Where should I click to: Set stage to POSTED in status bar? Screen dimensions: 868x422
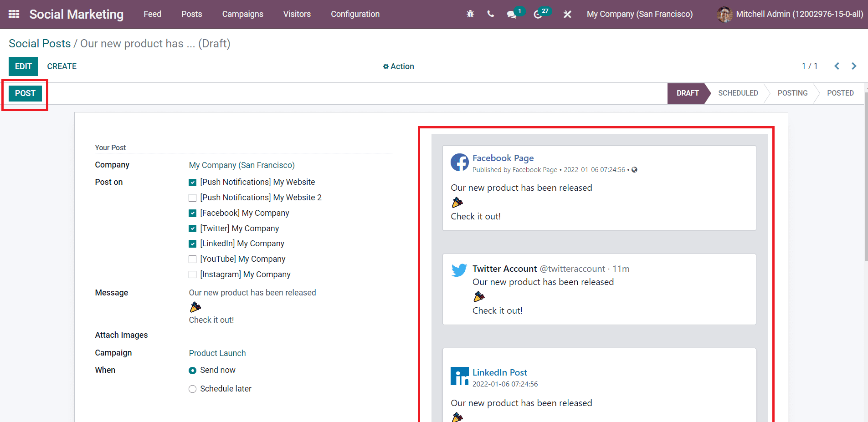(x=840, y=93)
